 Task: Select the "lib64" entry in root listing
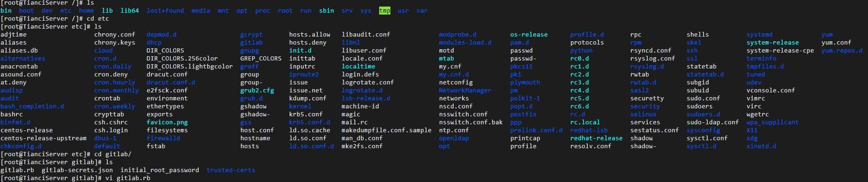point(129,11)
